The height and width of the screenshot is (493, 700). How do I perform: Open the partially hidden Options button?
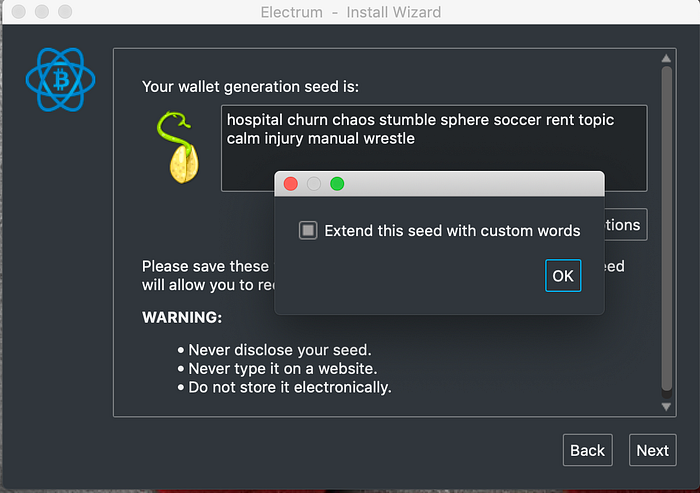click(x=626, y=225)
